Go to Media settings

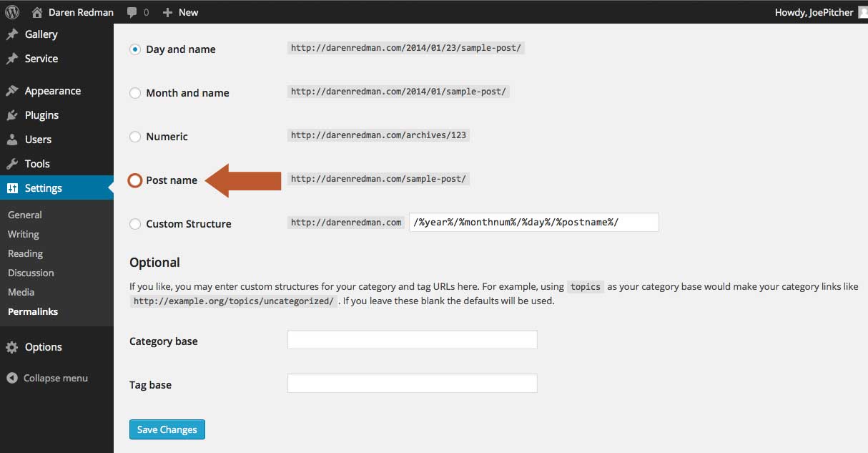tap(21, 292)
